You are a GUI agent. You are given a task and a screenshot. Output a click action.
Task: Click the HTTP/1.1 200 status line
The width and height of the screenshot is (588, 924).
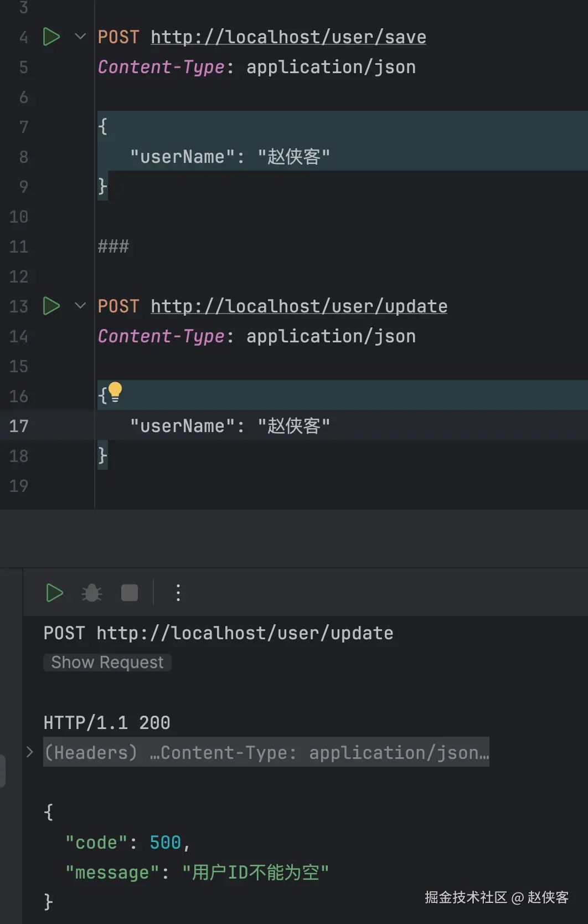pyautogui.click(x=107, y=723)
